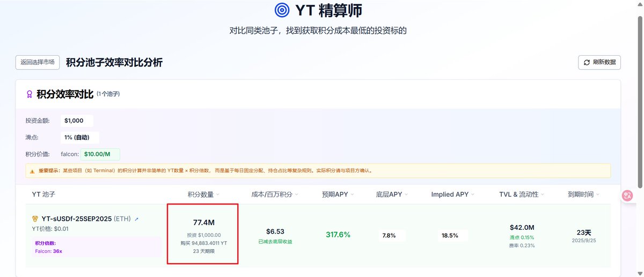
Task: Sort by 积分数量 column header
Action: pos(203,194)
